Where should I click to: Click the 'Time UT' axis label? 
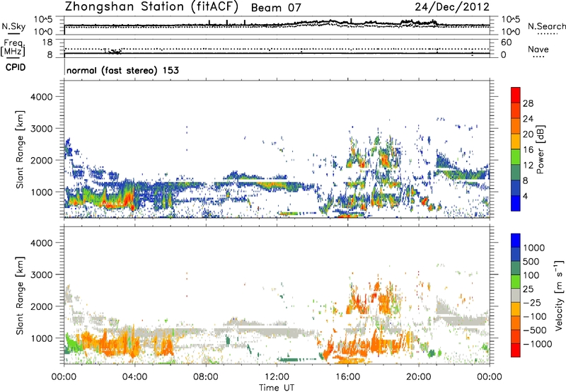click(x=277, y=387)
